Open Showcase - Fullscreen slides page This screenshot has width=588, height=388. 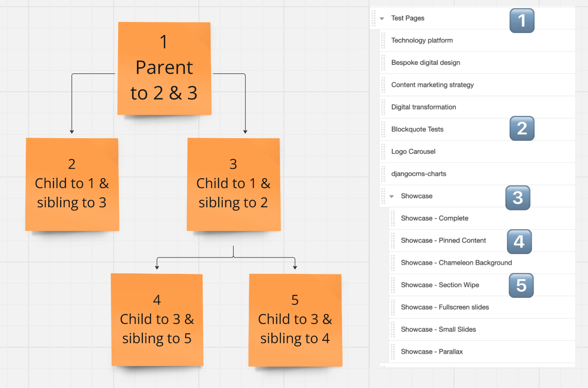pos(445,307)
